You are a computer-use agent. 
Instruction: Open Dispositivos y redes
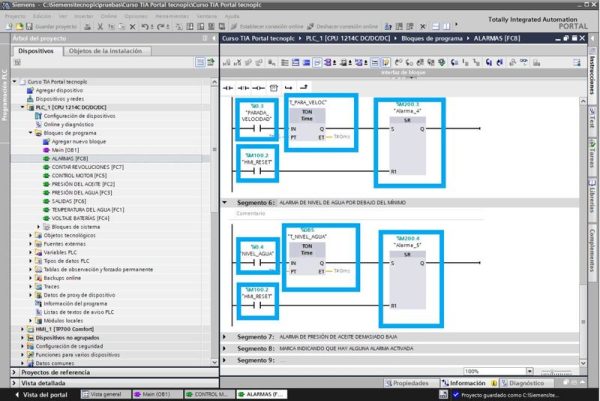tap(60, 99)
